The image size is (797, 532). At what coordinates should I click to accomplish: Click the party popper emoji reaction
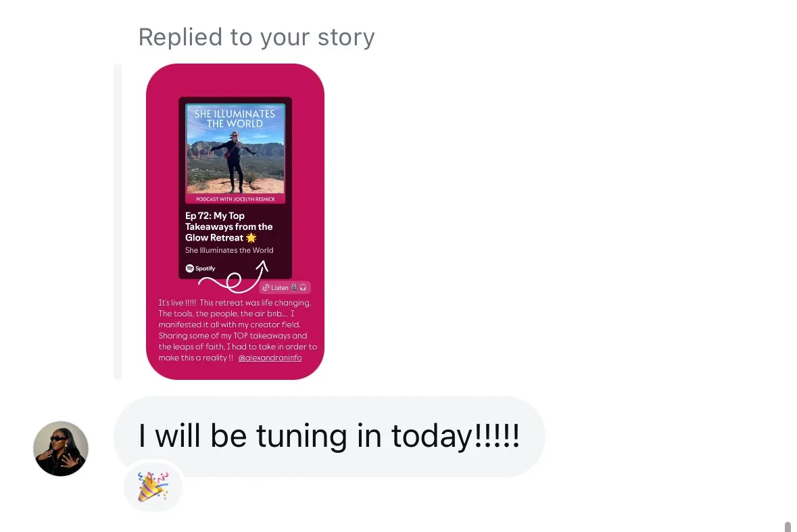[x=153, y=486]
